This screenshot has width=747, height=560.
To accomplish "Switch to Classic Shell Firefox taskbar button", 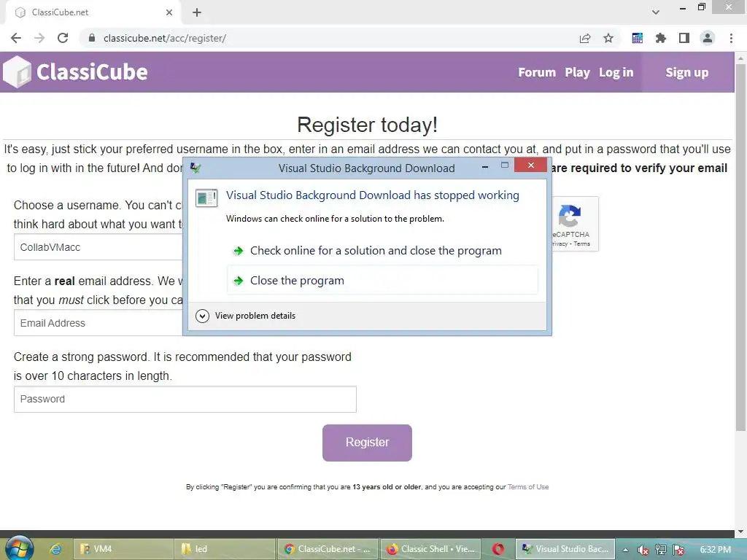I will pyautogui.click(x=430, y=549).
